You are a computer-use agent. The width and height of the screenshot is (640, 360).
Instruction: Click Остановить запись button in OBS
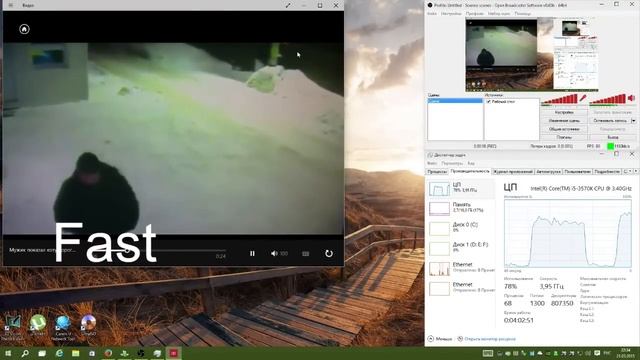point(610,121)
